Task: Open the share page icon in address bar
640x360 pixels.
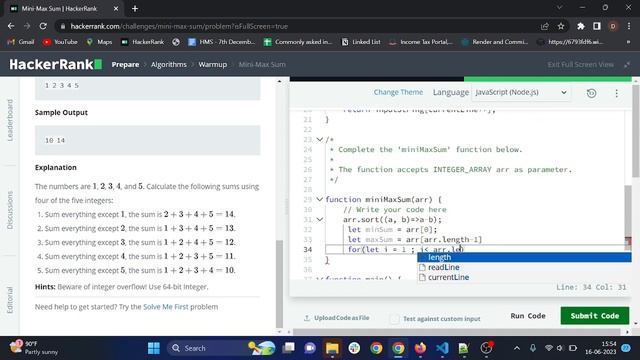Action: click(544, 26)
